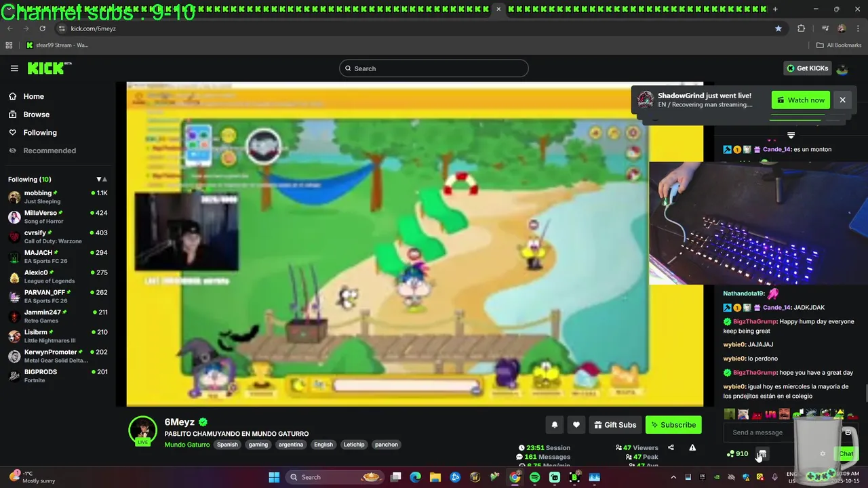Screen dimensions: 868x488
Task: Click the argentina tag
Action: [291, 445]
